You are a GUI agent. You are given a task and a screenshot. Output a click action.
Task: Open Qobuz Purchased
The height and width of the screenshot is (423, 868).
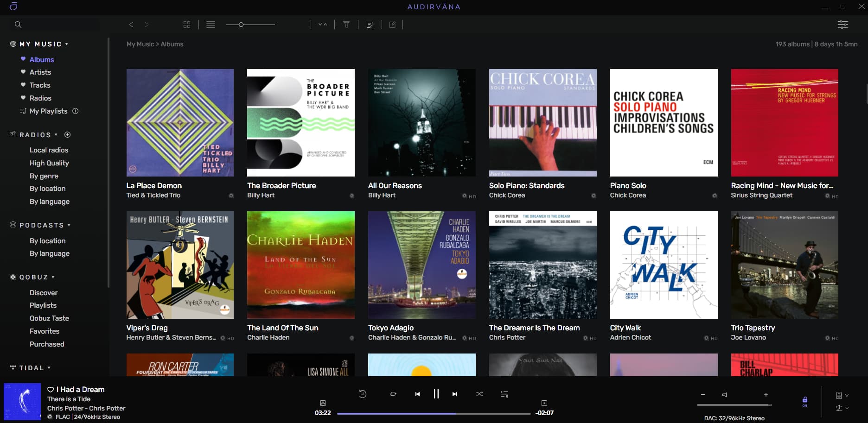click(47, 344)
